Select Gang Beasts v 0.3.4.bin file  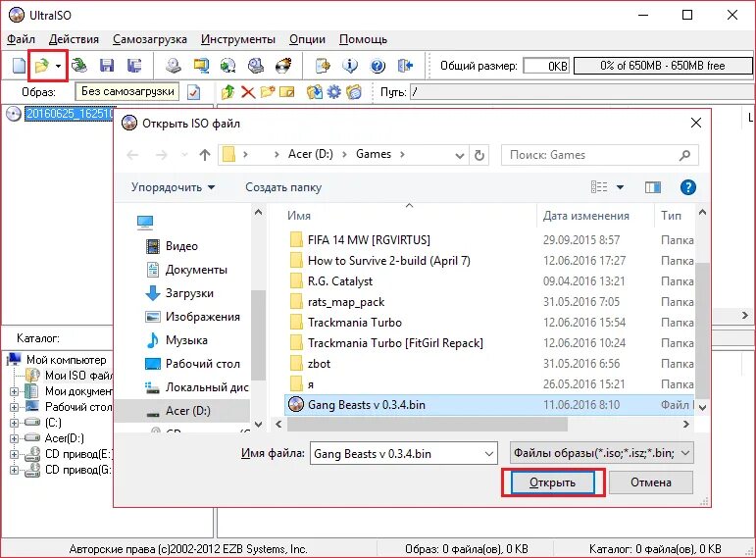coord(489,405)
